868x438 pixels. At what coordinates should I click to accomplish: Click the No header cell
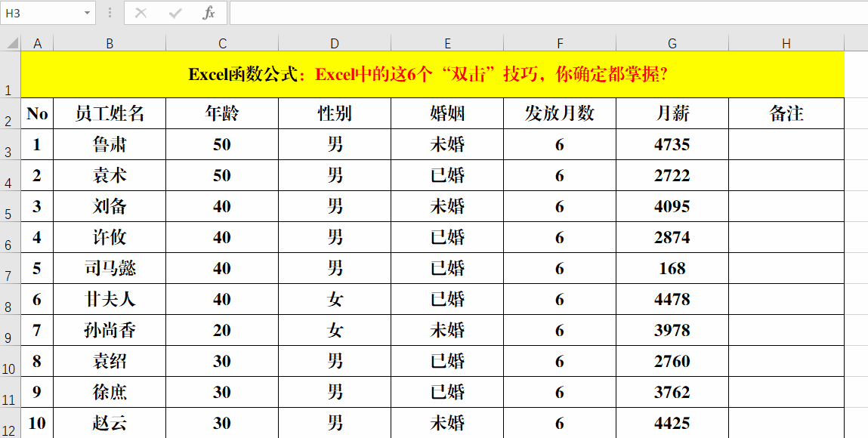pos(37,114)
